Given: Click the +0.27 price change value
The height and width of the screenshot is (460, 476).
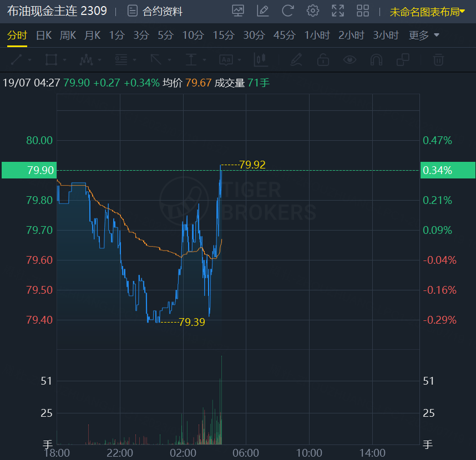Looking at the screenshot, I should [107, 83].
